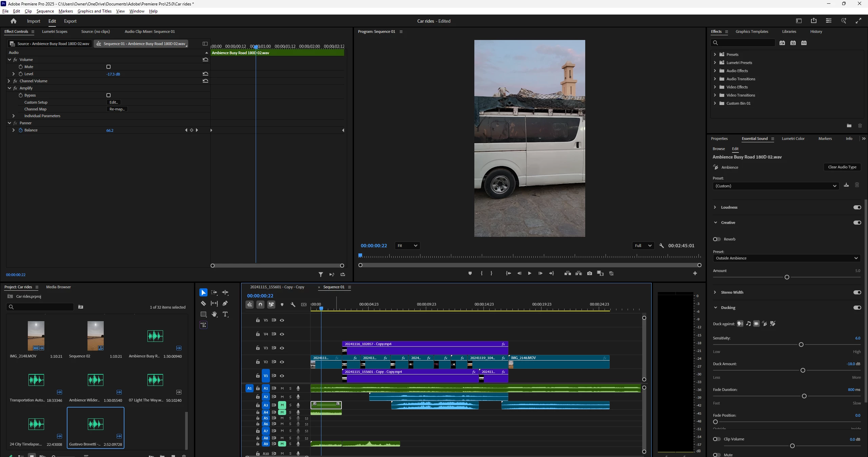
Task: Select the Razor tool
Action: [203, 303]
